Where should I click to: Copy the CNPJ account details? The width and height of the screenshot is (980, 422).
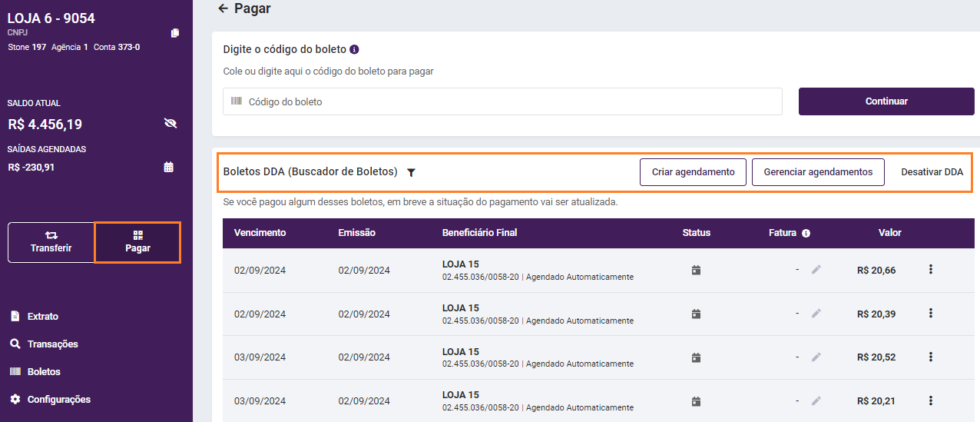pyautogui.click(x=175, y=33)
